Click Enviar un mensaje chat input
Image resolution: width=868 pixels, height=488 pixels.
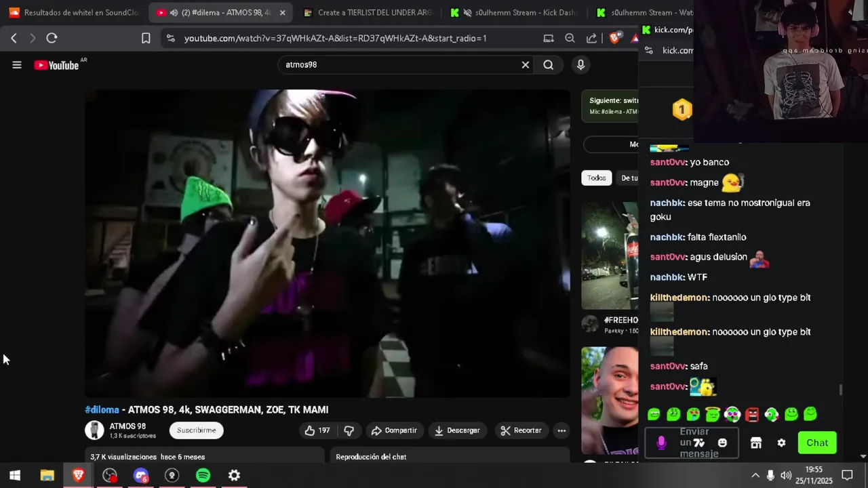(692, 443)
